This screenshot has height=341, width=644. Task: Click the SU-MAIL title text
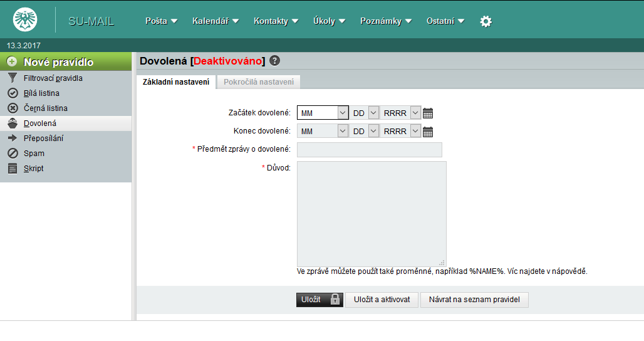pos(91,21)
